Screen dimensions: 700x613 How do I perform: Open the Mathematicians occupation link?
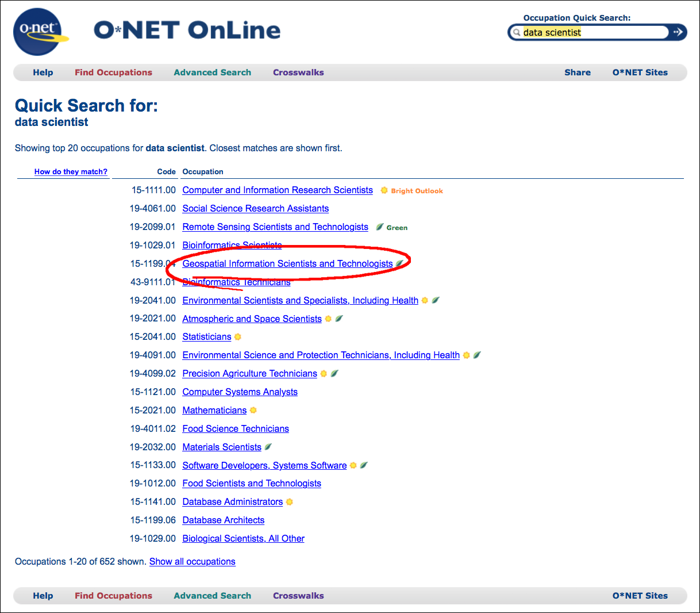coord(214,411)
